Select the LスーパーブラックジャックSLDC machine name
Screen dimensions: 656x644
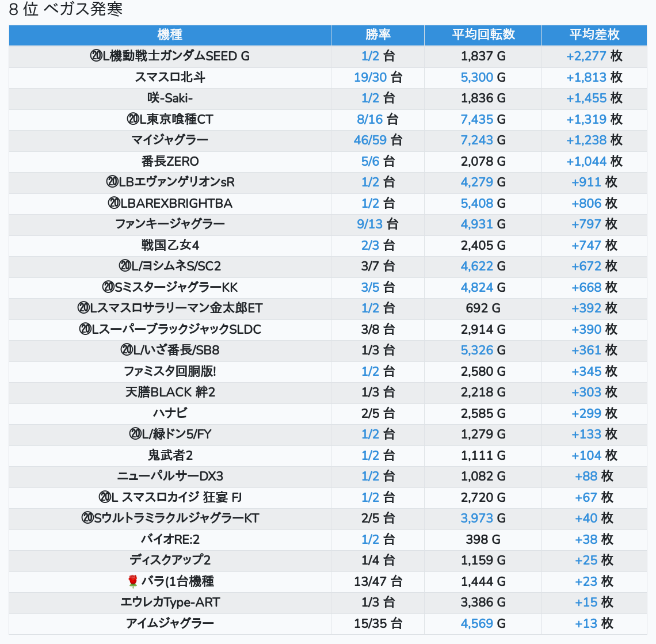tap(170, 329)
